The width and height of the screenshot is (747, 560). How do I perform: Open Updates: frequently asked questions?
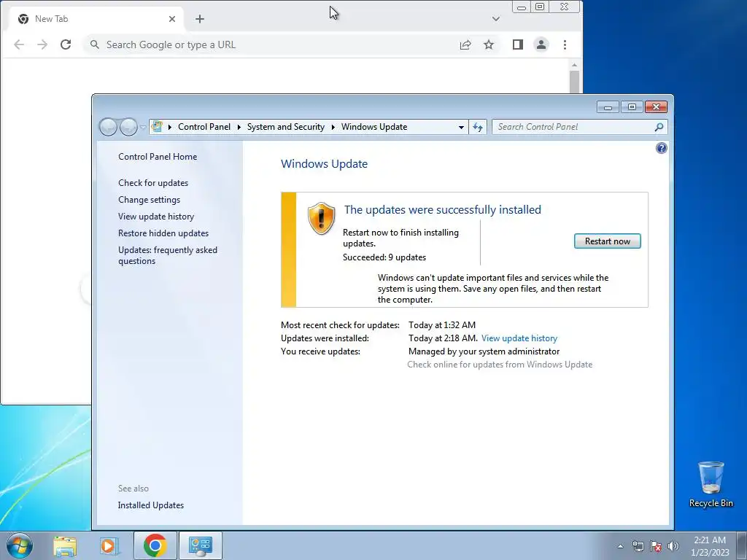[x=168, y=255]
